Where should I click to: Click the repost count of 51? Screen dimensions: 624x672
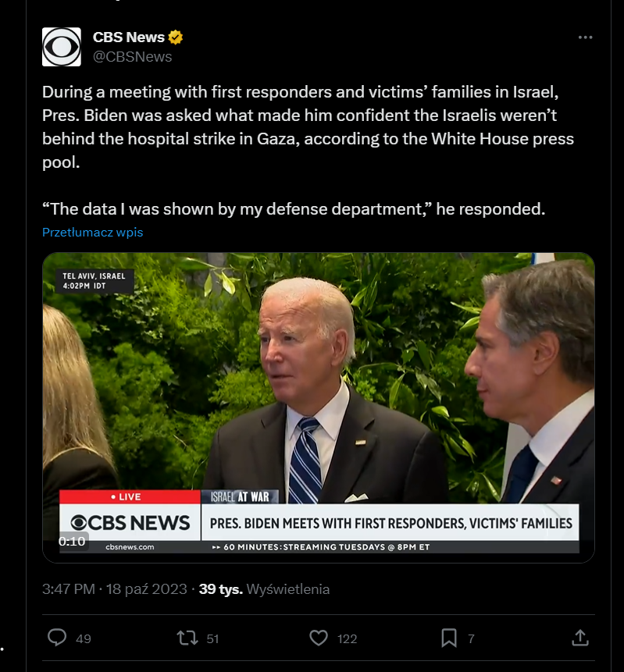pos(212,638)
